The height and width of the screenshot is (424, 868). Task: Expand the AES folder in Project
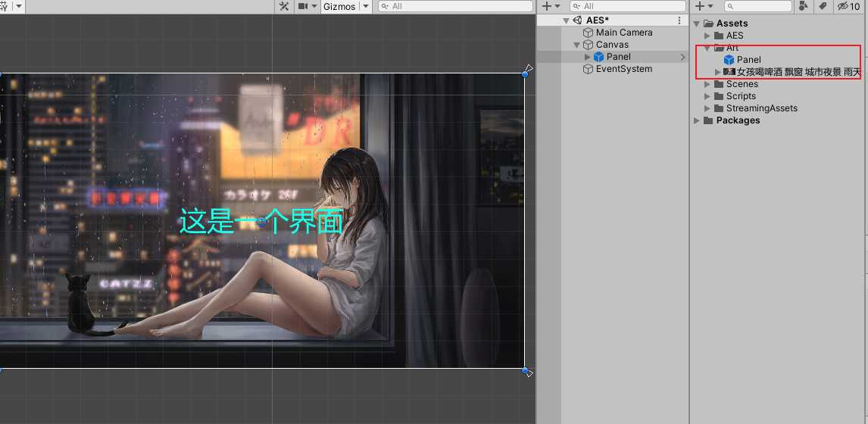pos(707,36)
